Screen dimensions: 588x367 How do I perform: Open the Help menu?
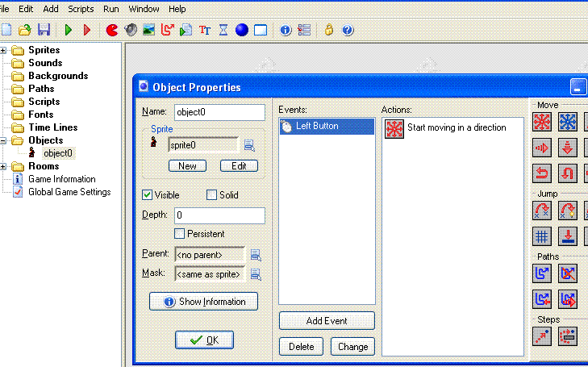pyautogui.click(x=177, y=9)
